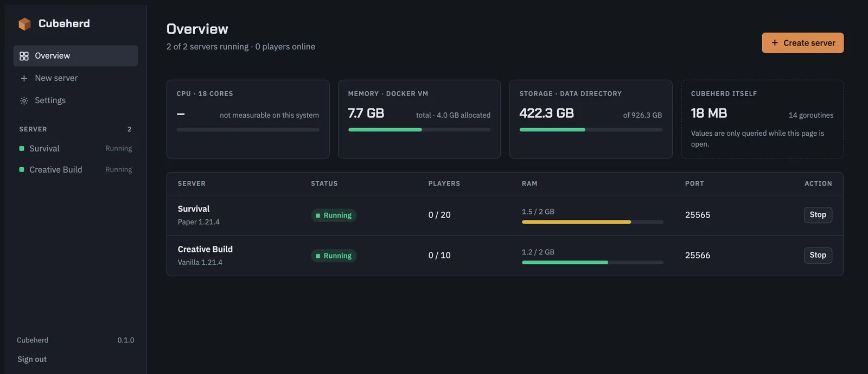
Task: Click the Cubeherd Itself card heading
Action: [x=724, y=94]
